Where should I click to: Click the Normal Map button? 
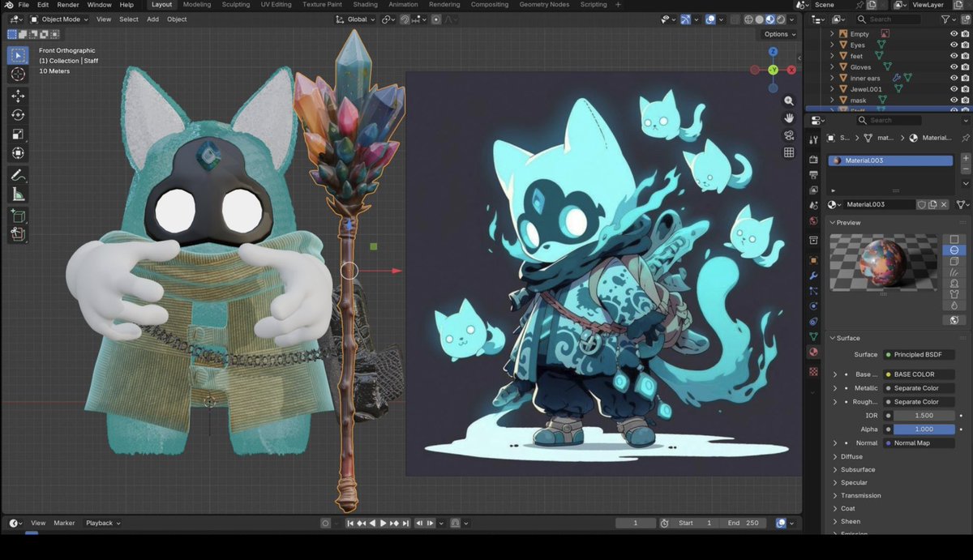click(x=919, y=442)
